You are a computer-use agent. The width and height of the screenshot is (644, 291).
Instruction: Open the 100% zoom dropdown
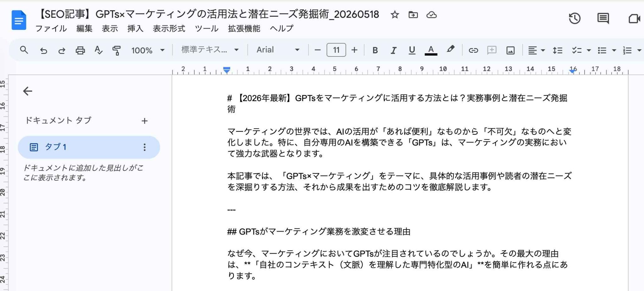pyautogui.click(x=148, y=50)
